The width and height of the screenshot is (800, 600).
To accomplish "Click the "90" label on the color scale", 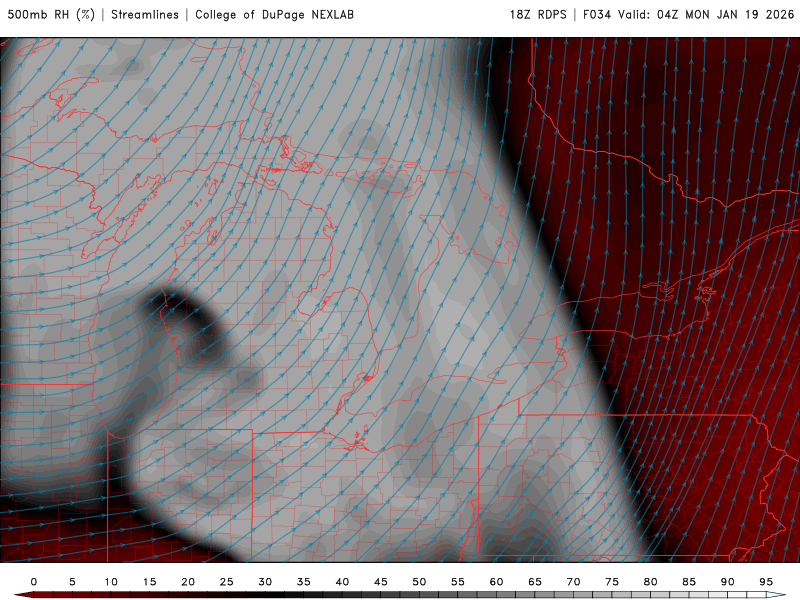I will [728, 582].
